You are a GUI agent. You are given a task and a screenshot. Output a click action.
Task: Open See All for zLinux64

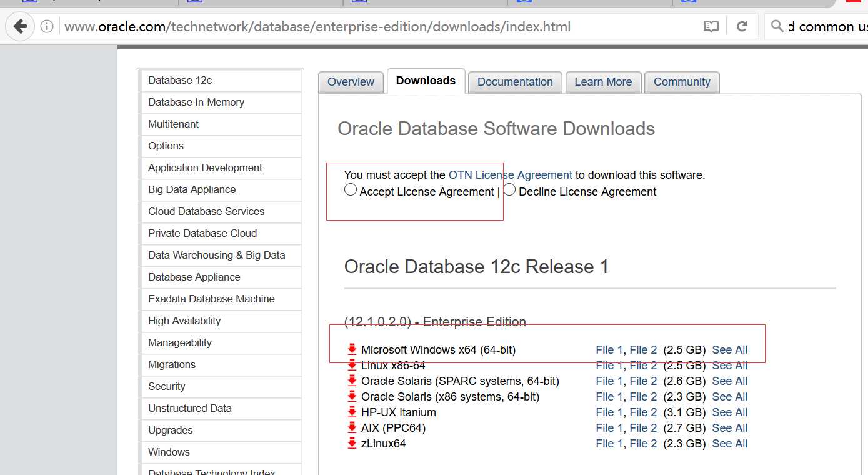pyautogui.click(x=730, y=444)
